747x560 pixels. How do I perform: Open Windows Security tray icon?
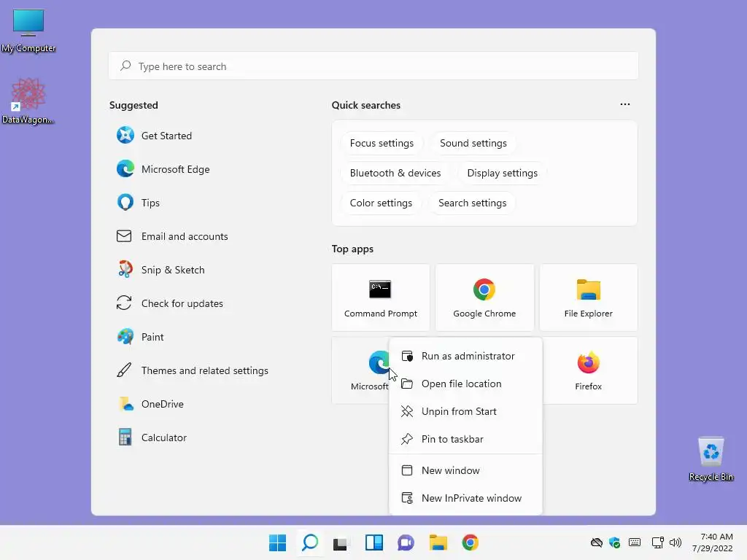tap(614, 542)
